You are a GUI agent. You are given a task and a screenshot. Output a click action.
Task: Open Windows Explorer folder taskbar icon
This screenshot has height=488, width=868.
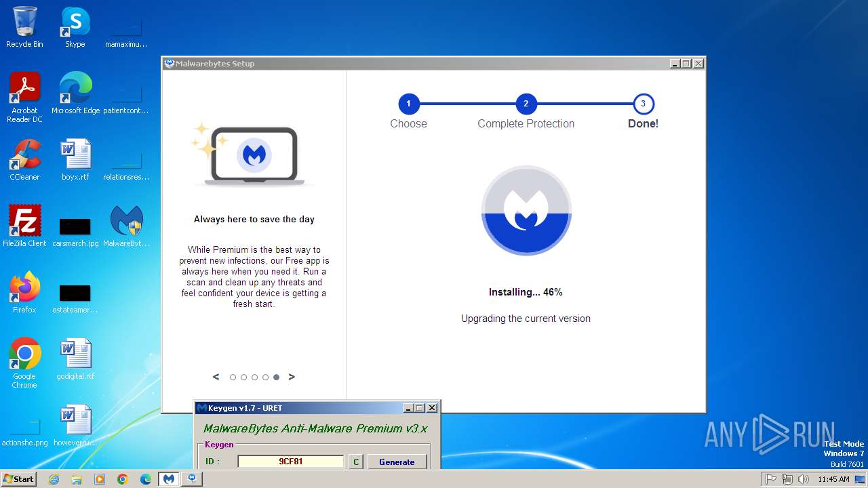point(77,479)
